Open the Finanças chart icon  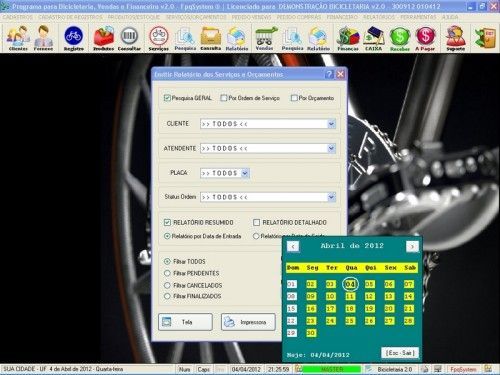point(348,38)
